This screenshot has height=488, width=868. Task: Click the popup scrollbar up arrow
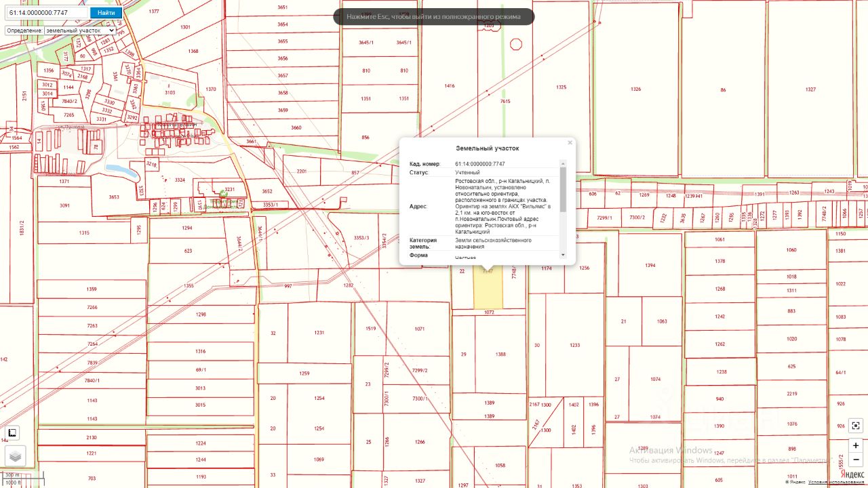coord(563,163)
